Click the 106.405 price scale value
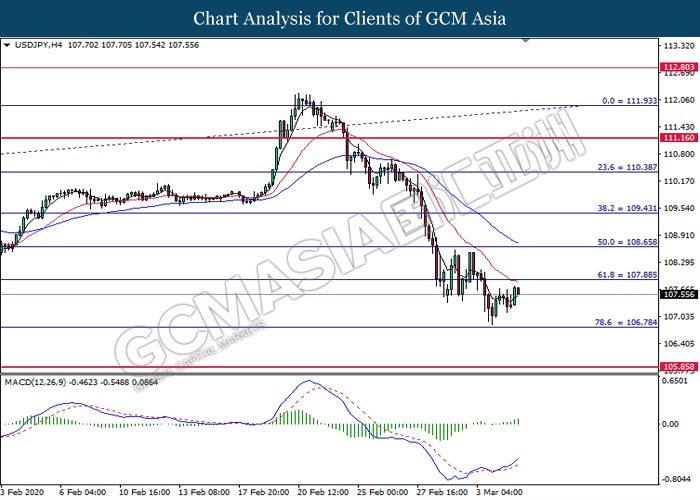 pyautogui.click(x=679, y=344)
